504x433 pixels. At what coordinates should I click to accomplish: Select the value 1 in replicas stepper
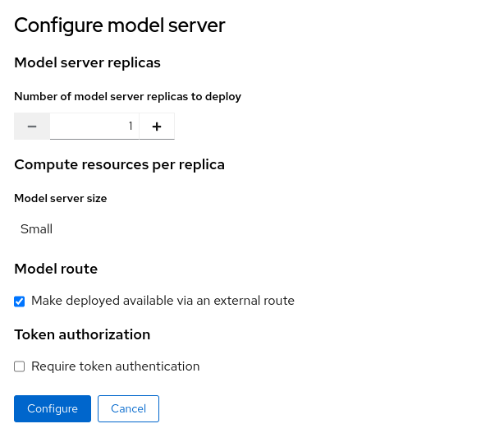point(130,127)
